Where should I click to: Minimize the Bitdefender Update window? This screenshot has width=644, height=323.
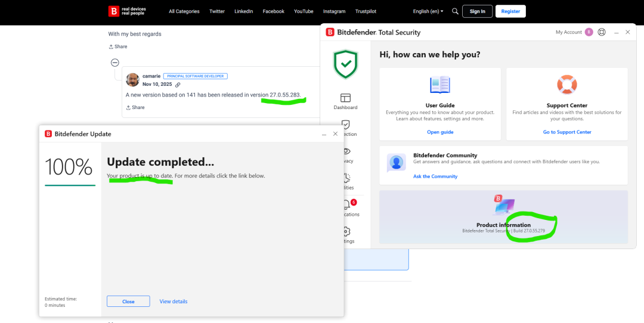[x=324, y=134]
